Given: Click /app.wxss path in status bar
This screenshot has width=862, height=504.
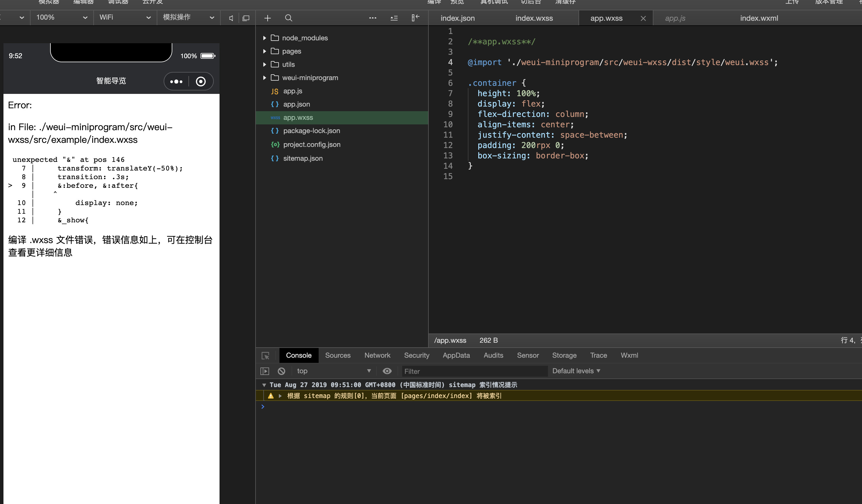Looking at the screenshot, I should tap(450, 340).
